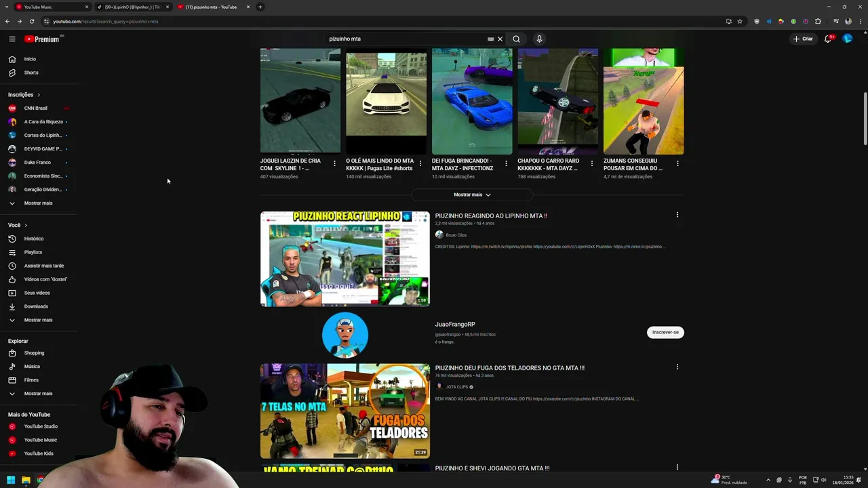Open the notifications bell

tap(828, 39)
